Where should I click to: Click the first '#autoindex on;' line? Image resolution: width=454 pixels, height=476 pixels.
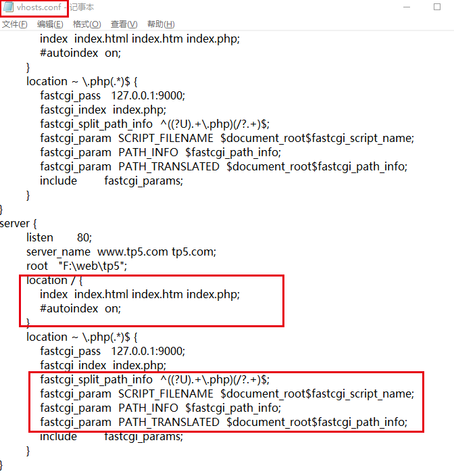80,53
